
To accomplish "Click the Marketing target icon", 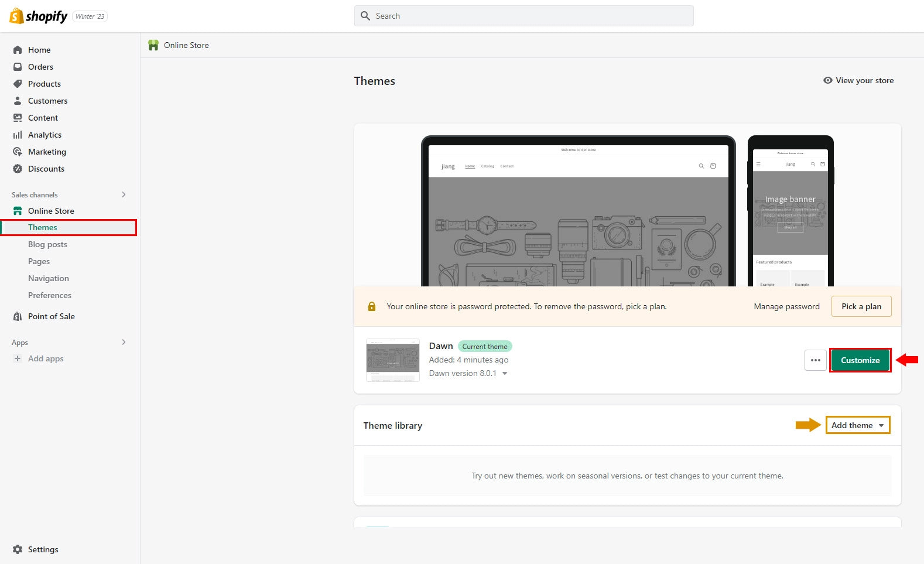I will tap(18, 152).
